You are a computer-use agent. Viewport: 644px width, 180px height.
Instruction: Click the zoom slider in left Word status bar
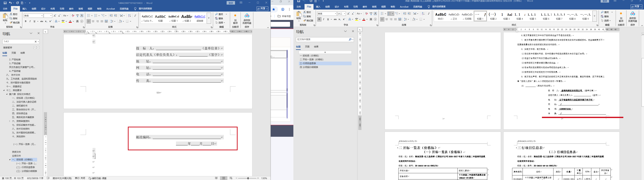click(248, 178)
